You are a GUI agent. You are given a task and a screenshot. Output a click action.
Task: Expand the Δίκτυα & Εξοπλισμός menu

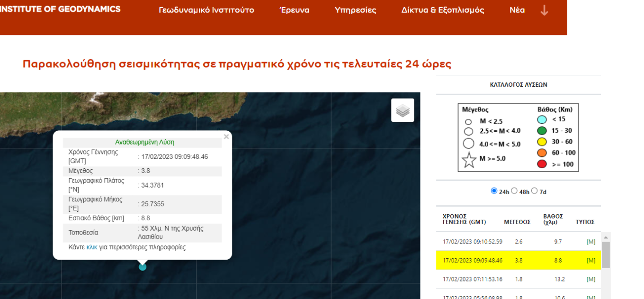click(442, 10)
